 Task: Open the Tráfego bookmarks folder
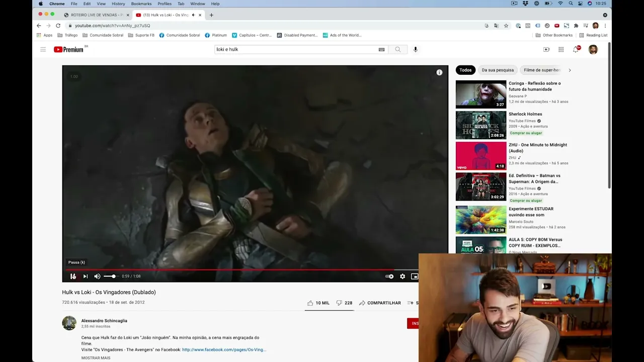(x=67, y=35)
